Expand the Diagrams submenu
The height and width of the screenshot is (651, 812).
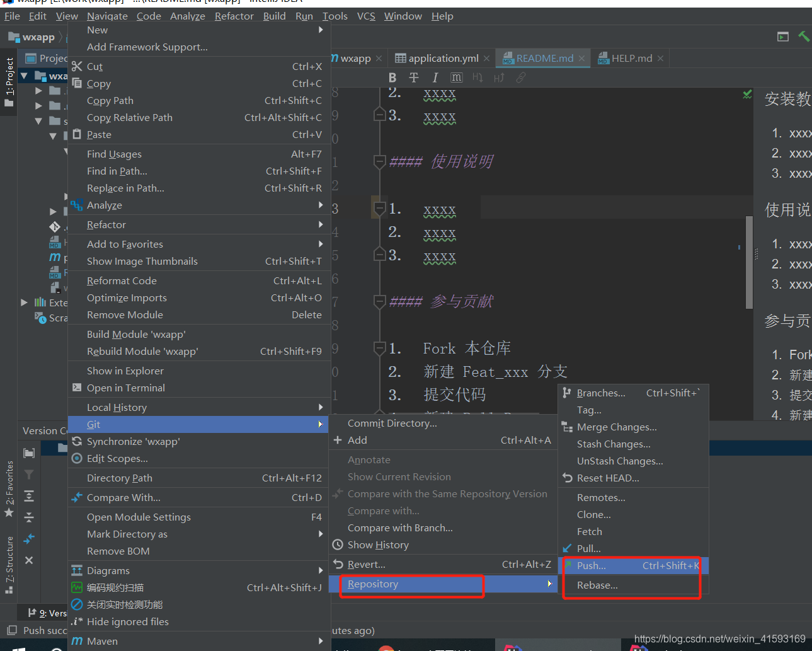(321, 570)
